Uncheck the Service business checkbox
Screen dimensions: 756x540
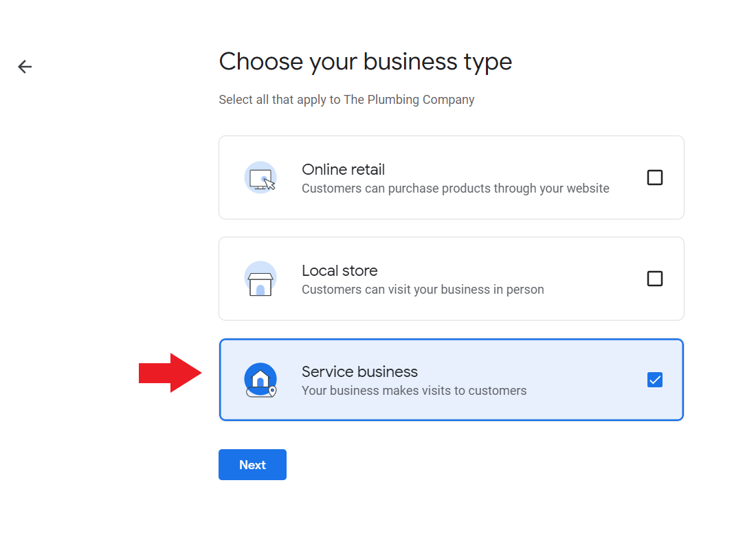(x=655, y=379)
